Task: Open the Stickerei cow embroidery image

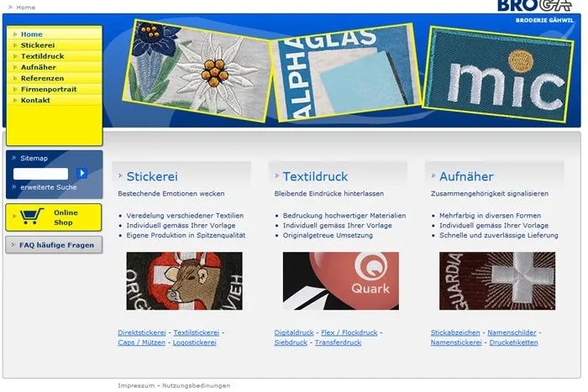Action: click(185, 280)
